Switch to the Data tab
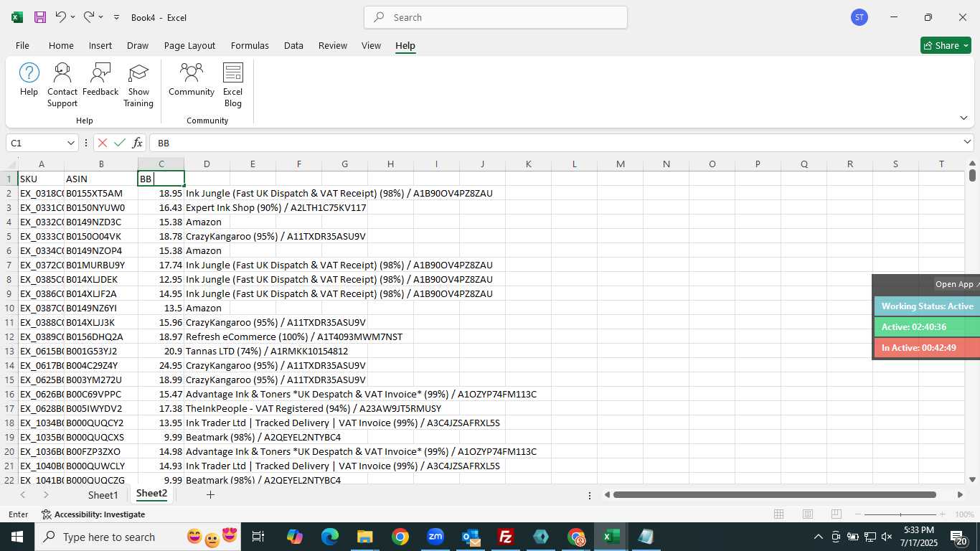 click(293, 45)
